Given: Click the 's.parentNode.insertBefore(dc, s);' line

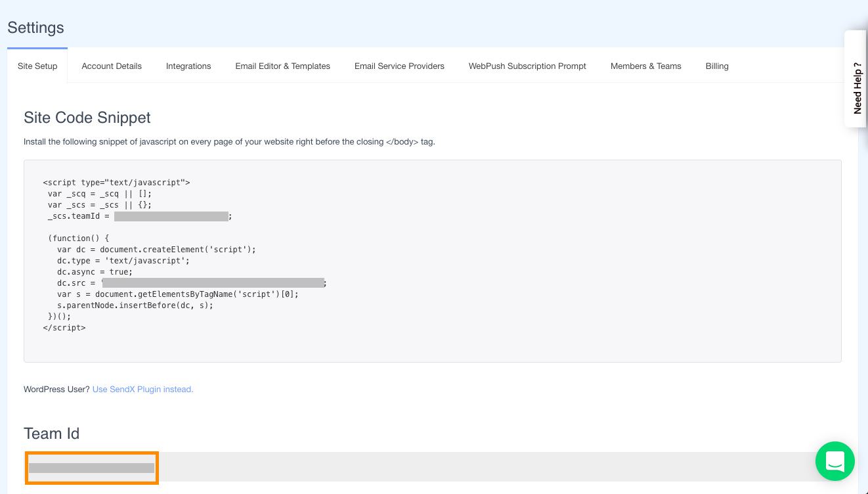Looking at the screenshot, I should [135, 305].
